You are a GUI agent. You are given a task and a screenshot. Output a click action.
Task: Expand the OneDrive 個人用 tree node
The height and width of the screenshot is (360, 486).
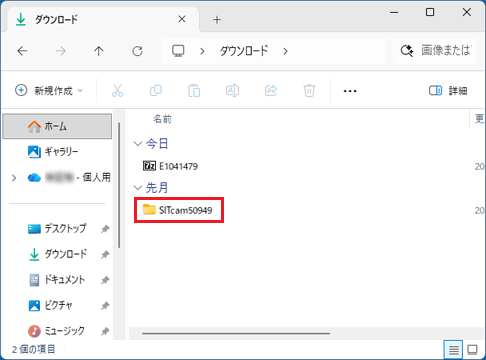click(14, 178)
